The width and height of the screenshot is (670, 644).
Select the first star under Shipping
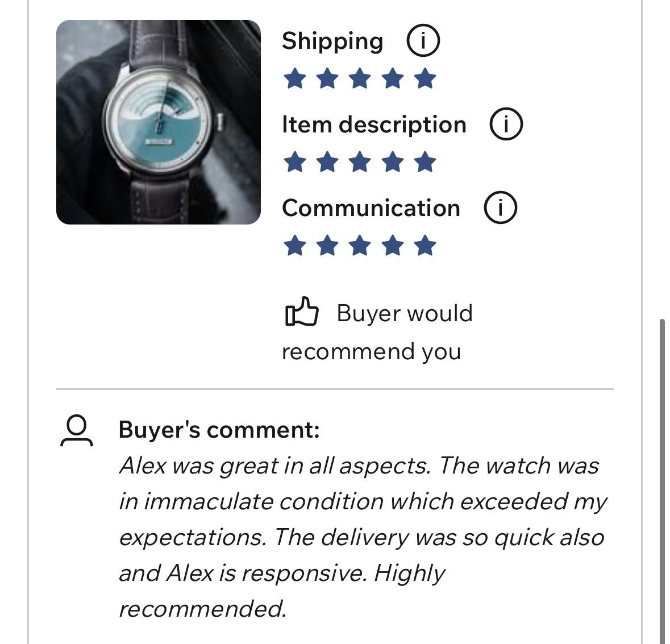(x=294, y=78)
